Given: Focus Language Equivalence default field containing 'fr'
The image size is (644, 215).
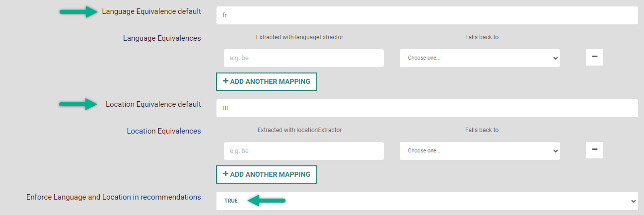Looking at the screenshot, I should pos(427,15).
